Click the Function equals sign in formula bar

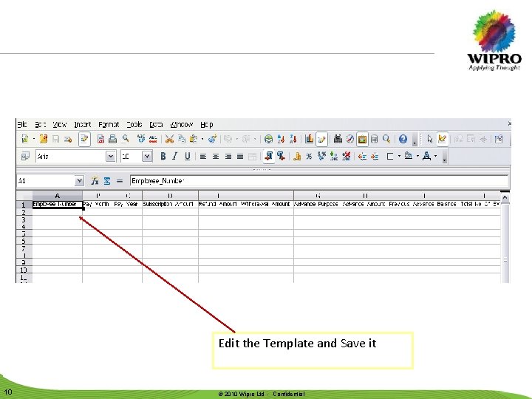click(120, 181)
